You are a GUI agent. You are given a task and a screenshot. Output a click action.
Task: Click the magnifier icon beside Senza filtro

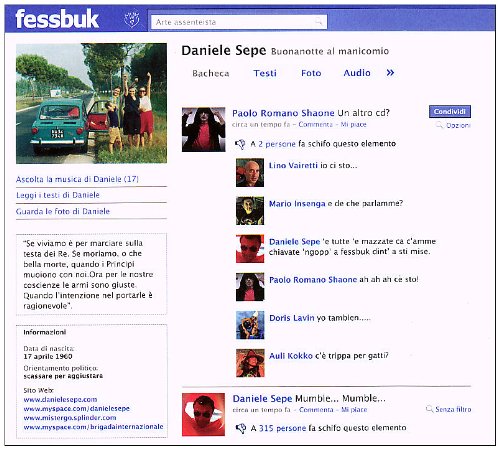tap(429, 409)
